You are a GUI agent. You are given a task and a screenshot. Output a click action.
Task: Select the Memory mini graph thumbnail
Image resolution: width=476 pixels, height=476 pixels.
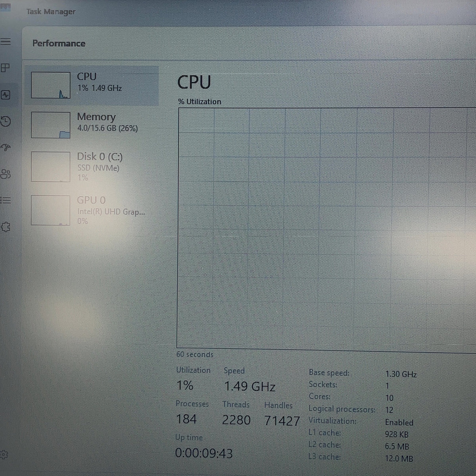(51, 125)
